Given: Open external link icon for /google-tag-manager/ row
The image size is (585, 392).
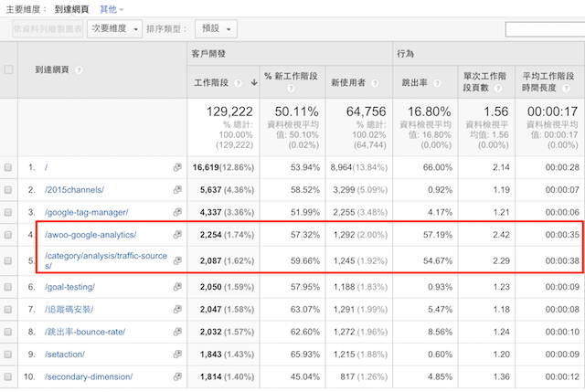Looking at the screenshot, I should click(x=177, y=213).
